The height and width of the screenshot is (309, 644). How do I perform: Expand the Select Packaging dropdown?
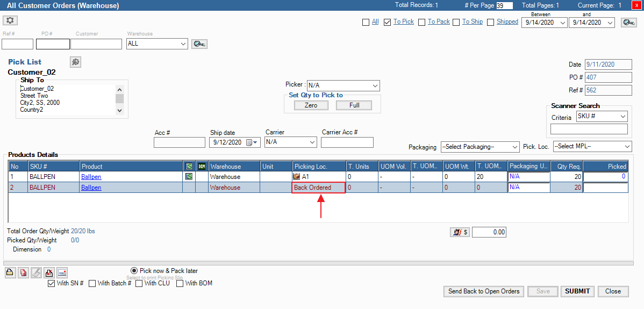coord(514,147)
